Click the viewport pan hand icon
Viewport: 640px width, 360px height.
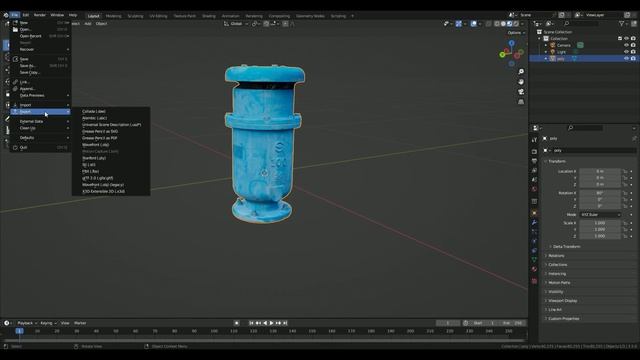521,82
